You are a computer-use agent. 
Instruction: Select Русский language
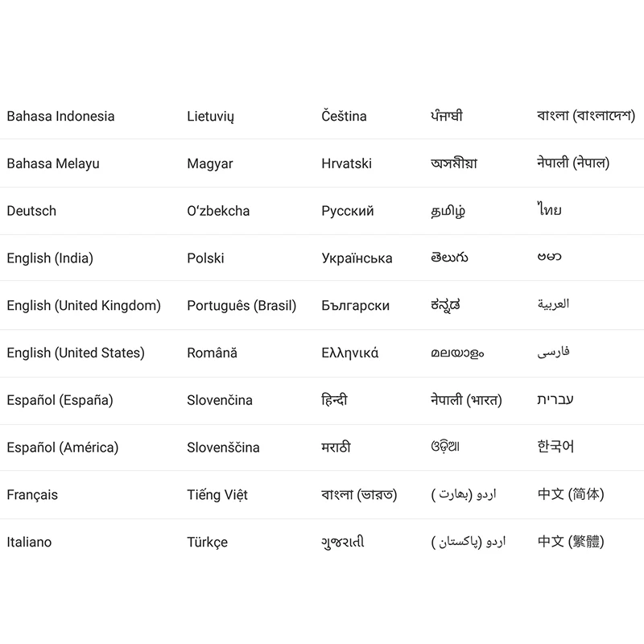point(348,211)
